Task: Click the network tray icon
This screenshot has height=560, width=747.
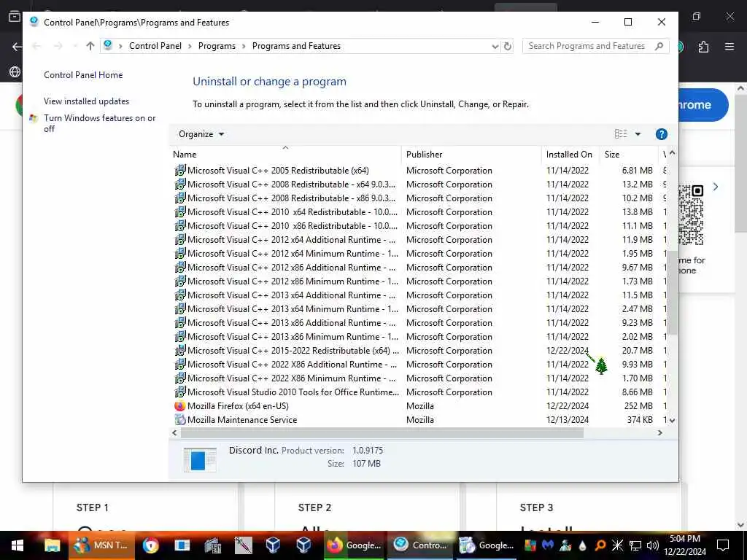Action: coord(635,545)
